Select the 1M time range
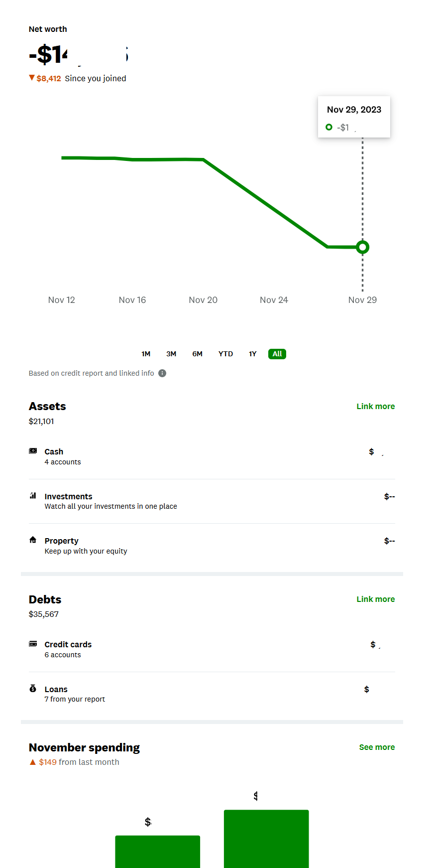 tap(146, 354)
